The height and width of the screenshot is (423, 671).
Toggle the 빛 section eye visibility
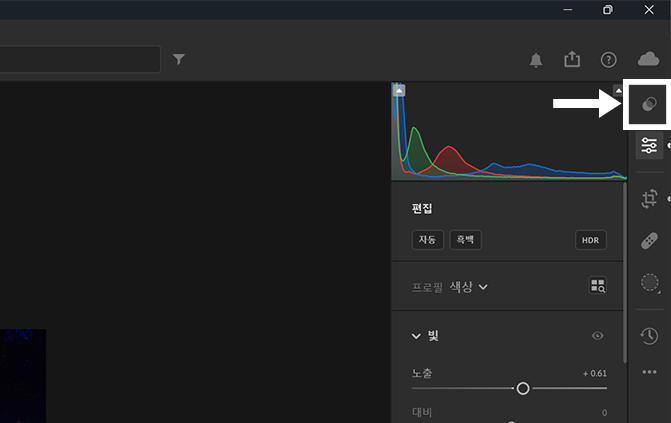click(x=598, y=336)
